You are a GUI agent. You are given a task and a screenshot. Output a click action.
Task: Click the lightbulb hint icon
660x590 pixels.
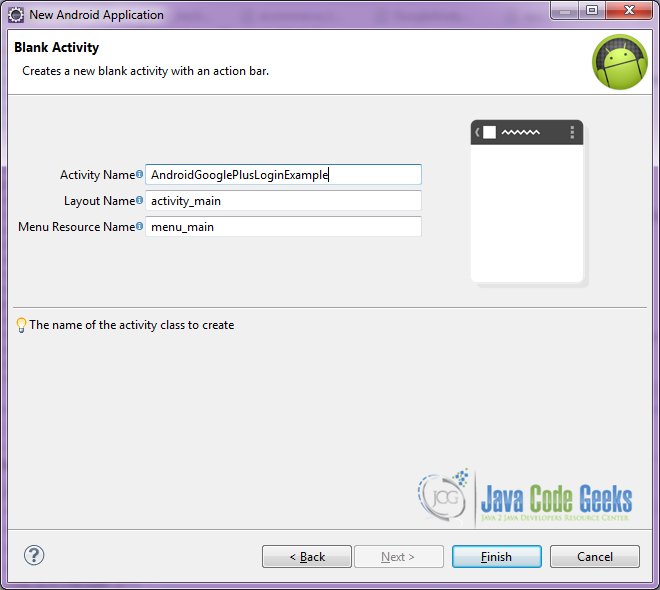pos(21,325)
